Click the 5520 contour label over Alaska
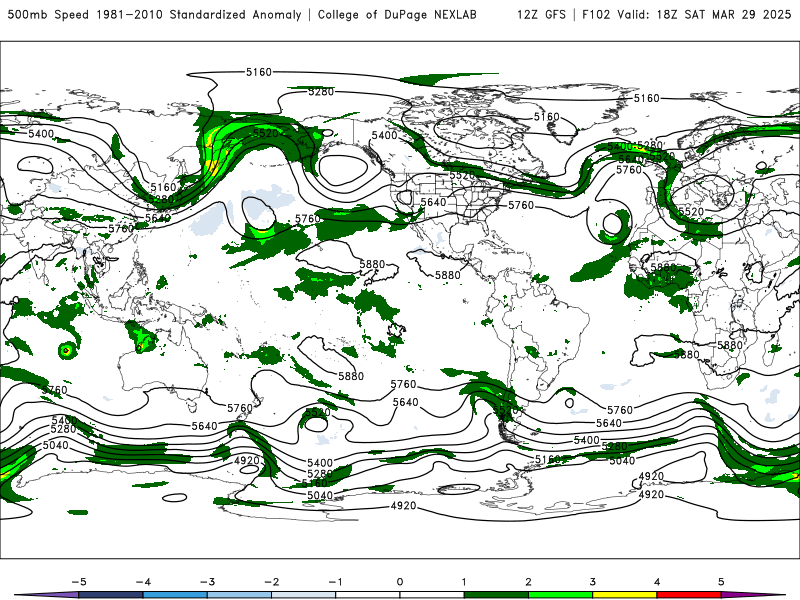 pyautogui.click(x=266, y=133)
